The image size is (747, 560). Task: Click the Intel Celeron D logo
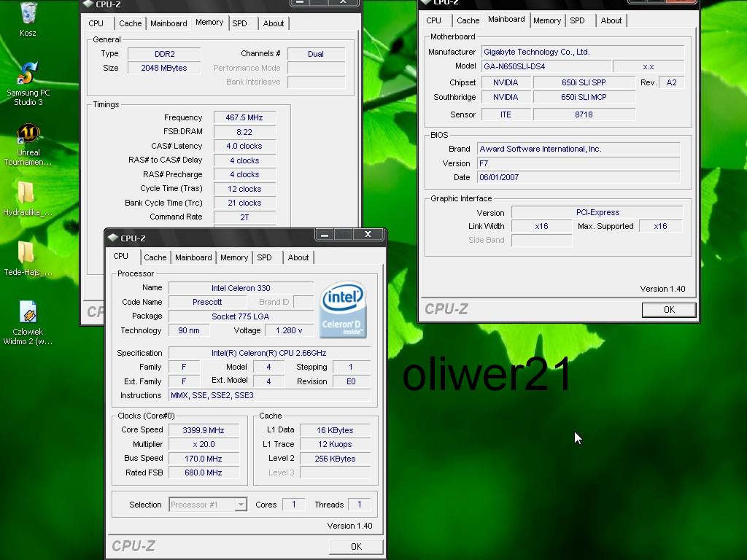[x=343, y=309]
